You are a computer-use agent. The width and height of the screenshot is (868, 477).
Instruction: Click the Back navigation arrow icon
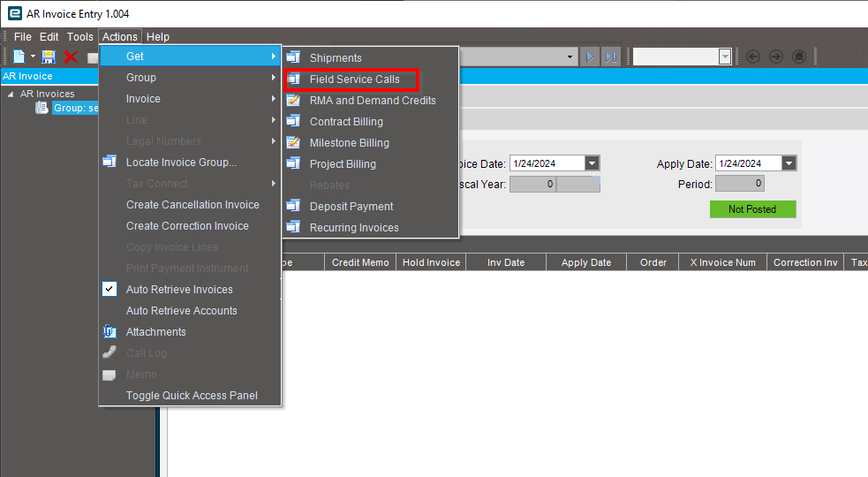click(753, 57)
